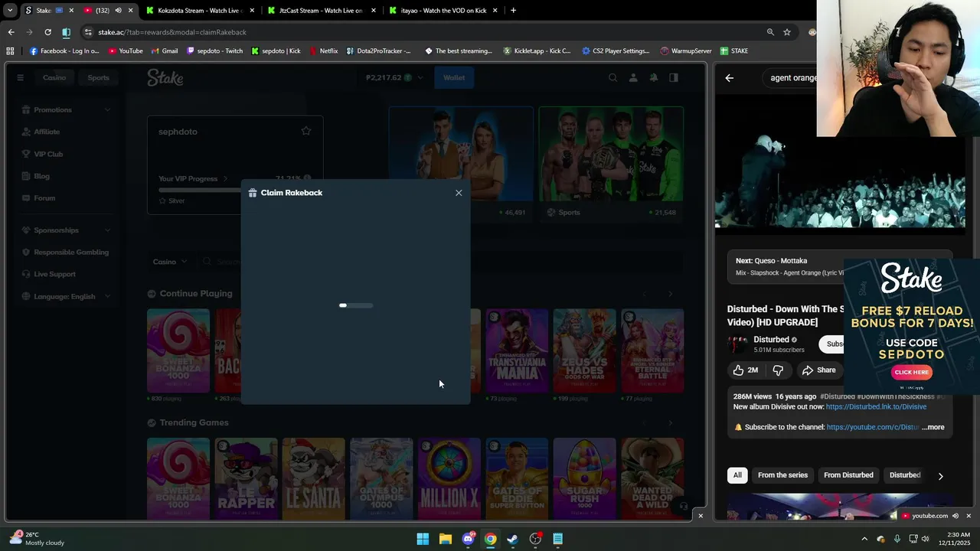Open Transylvania Mania game thumbnail
Image resolution: width=980 pixels, height=551 pixels.
click(x=517, y=350)
